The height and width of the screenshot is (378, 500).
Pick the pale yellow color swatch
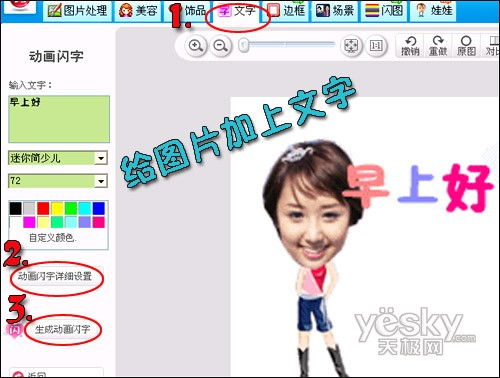click(43, 222)
